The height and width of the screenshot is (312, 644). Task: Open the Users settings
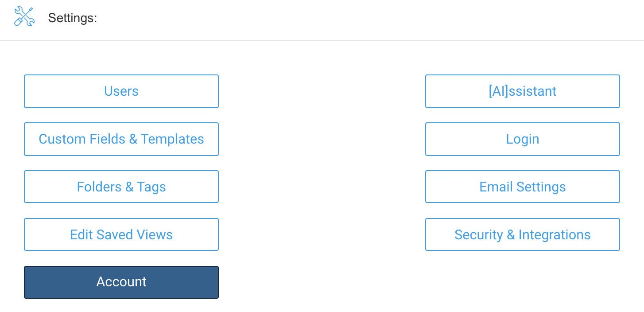tap(121, 91)
